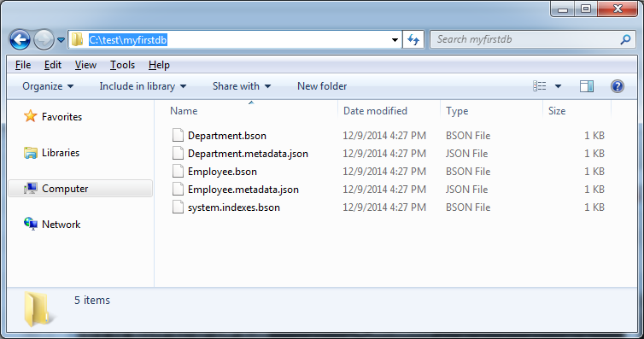Click the search magnifier icon
The height and width of the screenshot is (339, 644).
[x=625, y=39]
